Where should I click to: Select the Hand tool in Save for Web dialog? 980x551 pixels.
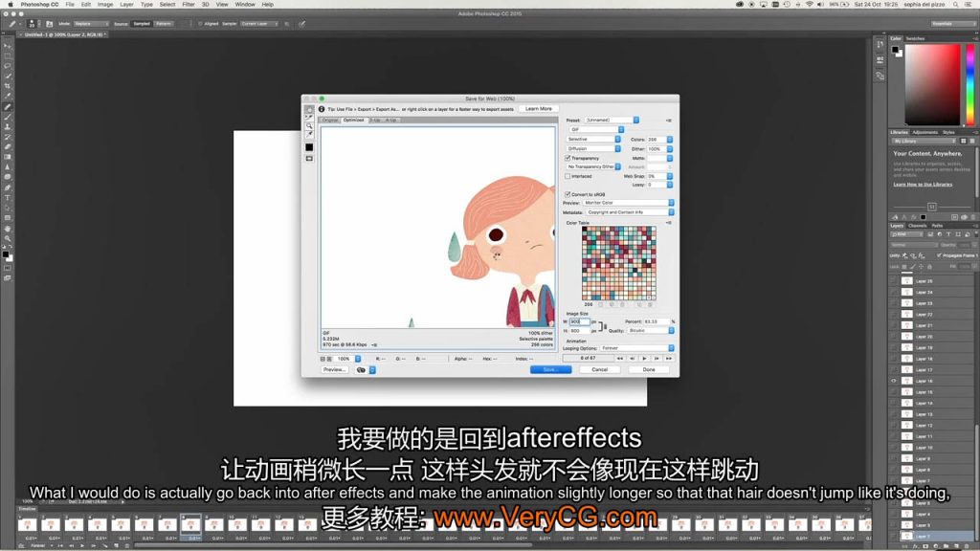point(309,109)
